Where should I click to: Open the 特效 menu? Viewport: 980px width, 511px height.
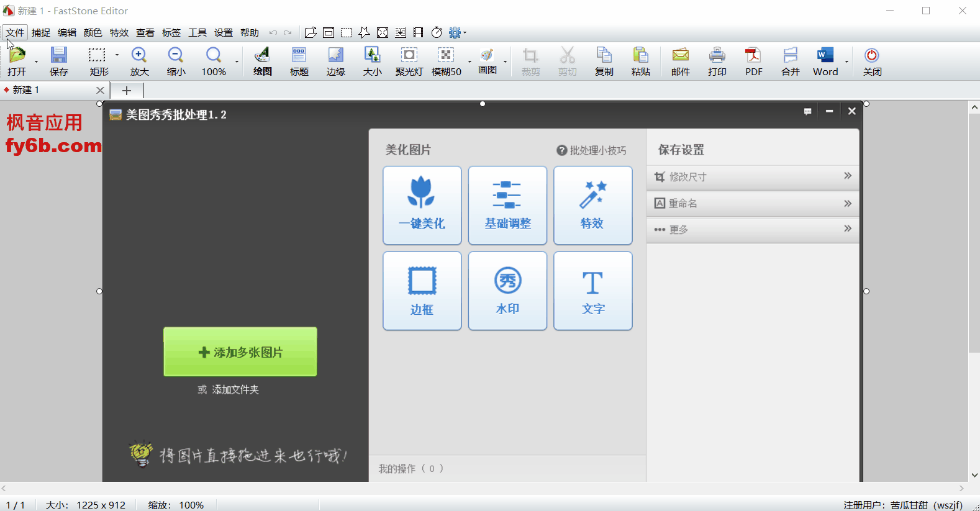(119, 32)
